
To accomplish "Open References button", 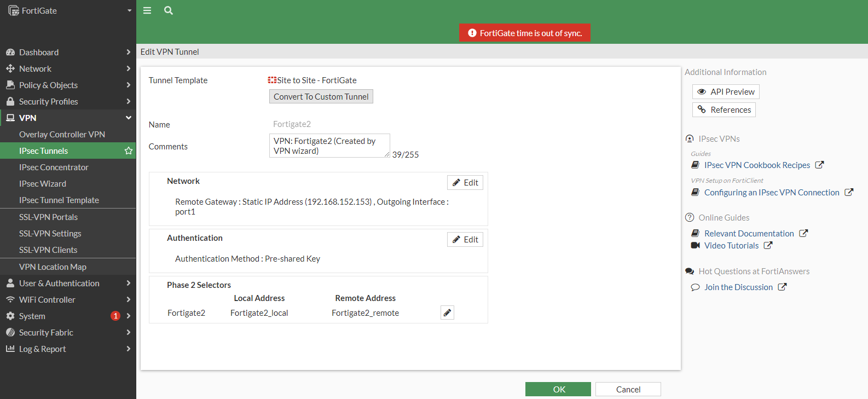I will (724, 109).
